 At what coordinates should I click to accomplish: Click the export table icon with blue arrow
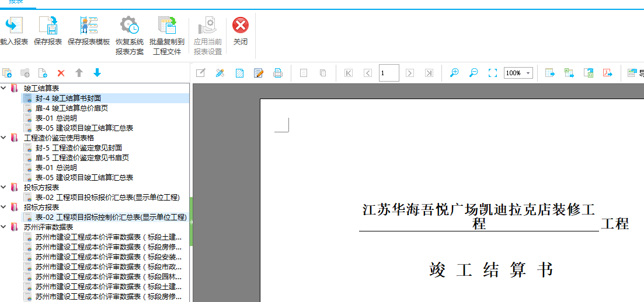coord(550,73)
